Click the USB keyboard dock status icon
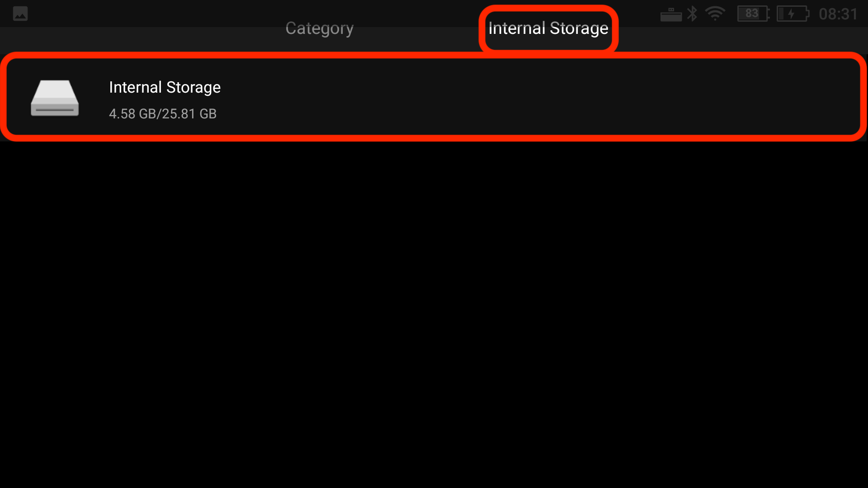 [x=671, y=14]
